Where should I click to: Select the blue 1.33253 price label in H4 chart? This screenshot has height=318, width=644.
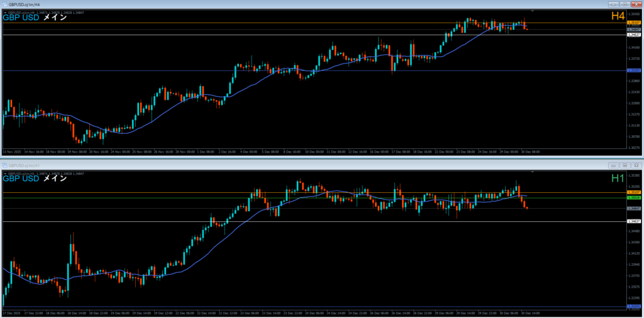pos(633,70)
